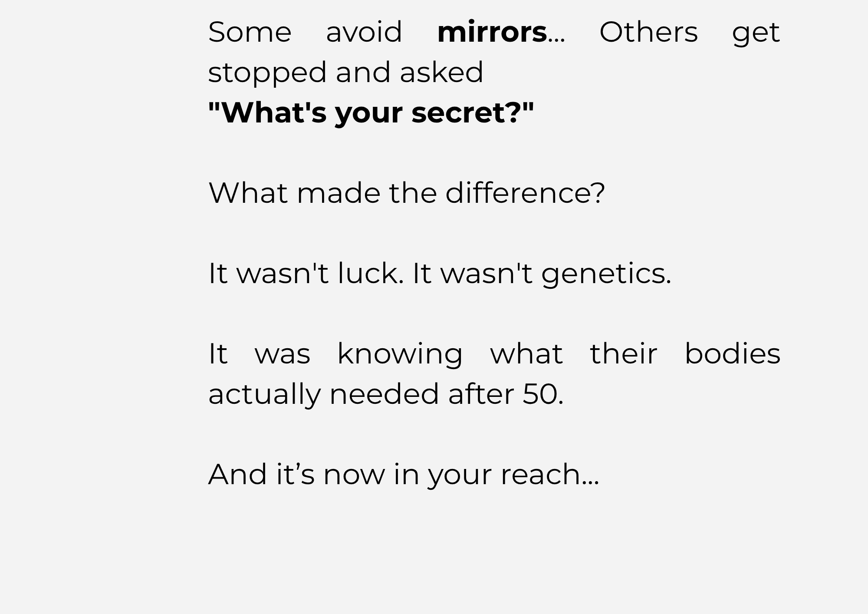The image size is (868, 614).
Task: Click the line "What made the difference?"
Action: 406,193
